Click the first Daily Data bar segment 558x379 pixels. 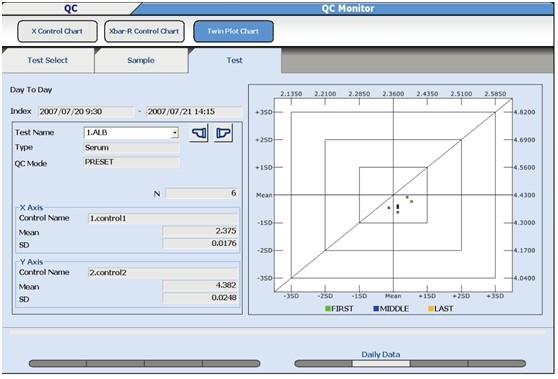323,363
